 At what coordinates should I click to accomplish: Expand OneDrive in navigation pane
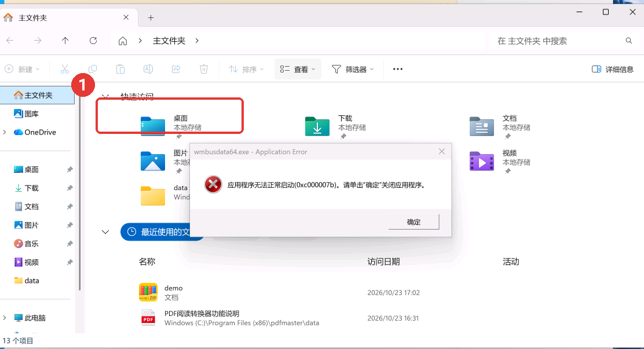pos(5,132)
